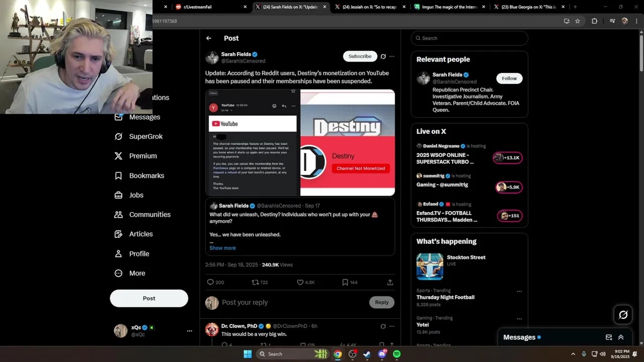This screenshot has height=362, width=644.
Task: Open Dr. Clown, PhD profile avatar
Action: point(212,329)
